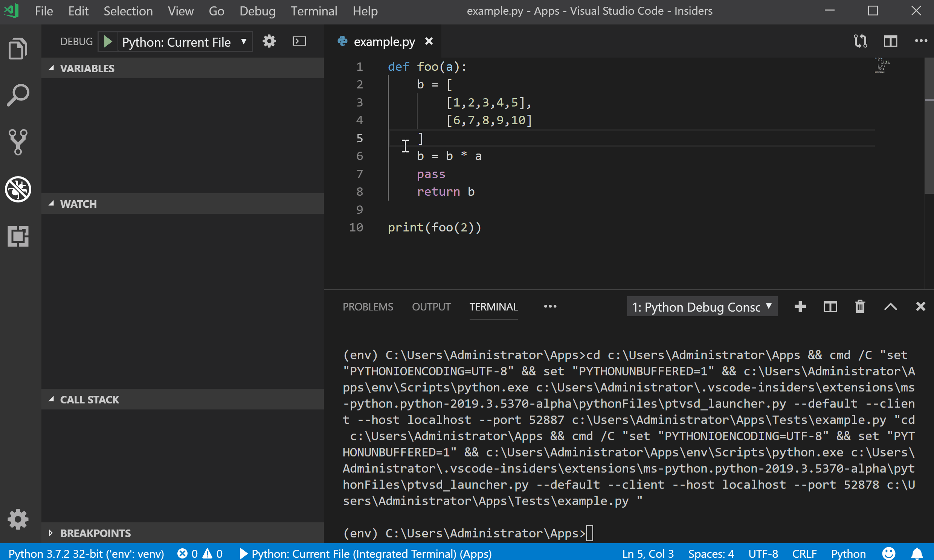
Task: Click the split editor icon
Action: 890,41
